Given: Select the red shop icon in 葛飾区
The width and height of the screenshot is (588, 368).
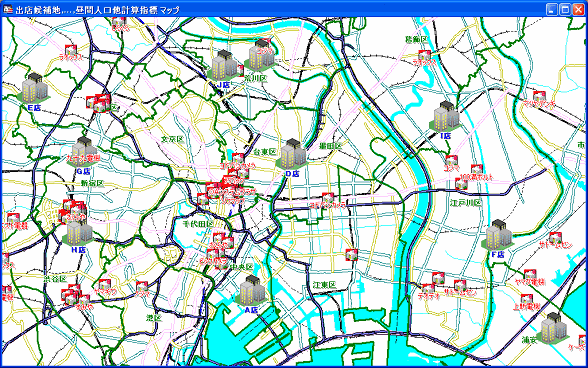Looking at the screenshot, I should (x=424, y=56).
